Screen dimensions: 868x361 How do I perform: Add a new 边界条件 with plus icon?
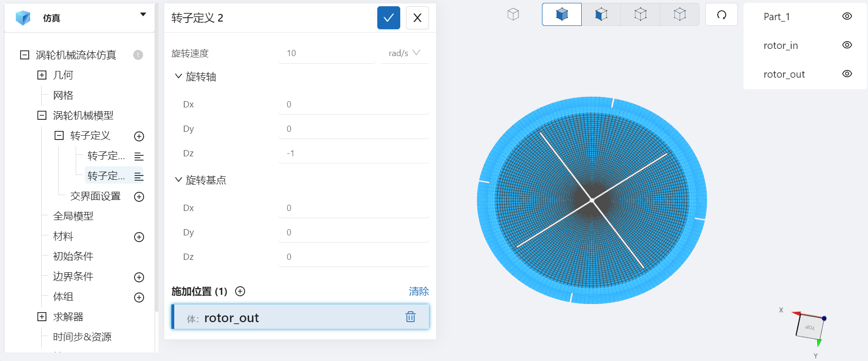pyautogui.click(x=139, y=277)
